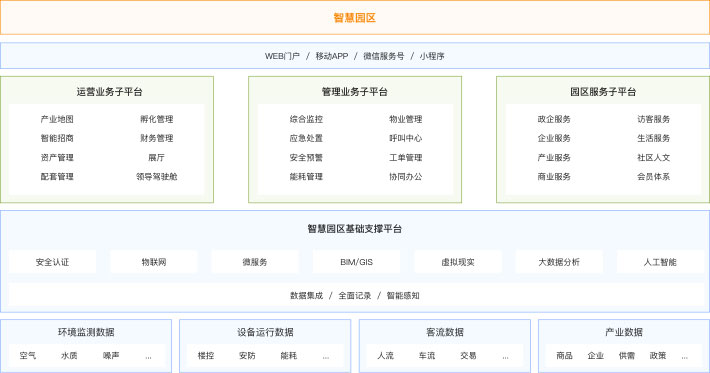
Task: Click the BIM/GIS box
Action: coord(356,262)
